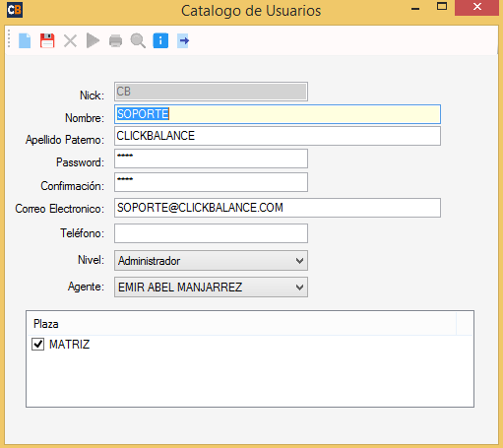Click the Confirmación: label
This screenshot has height=448, width=503.
click(73, 186)
